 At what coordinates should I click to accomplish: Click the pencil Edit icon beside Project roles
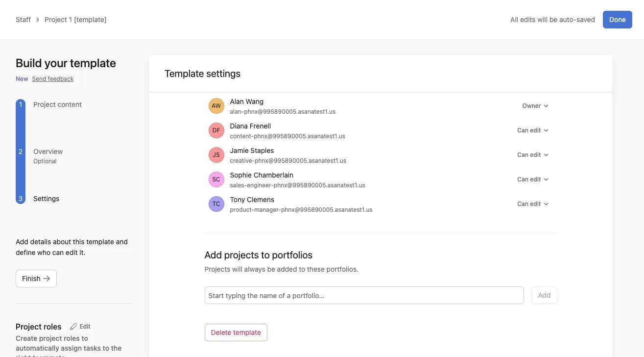coord(73,327)
